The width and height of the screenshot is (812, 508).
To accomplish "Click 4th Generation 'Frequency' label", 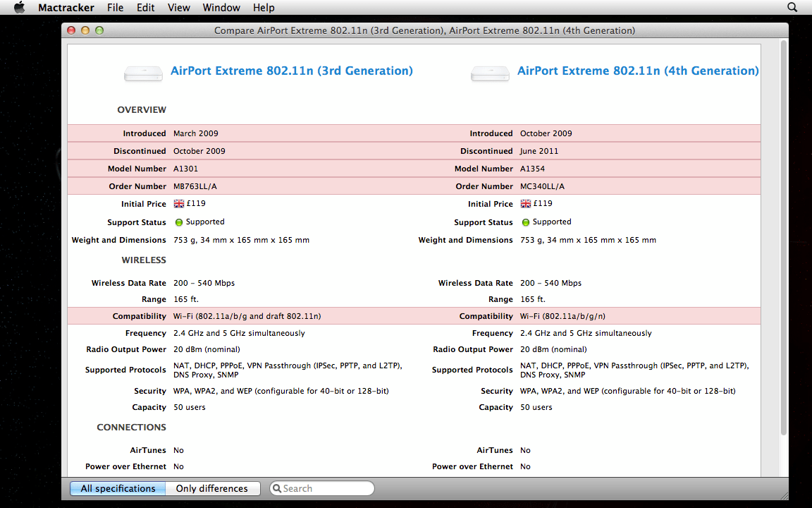I will [493, 333].
